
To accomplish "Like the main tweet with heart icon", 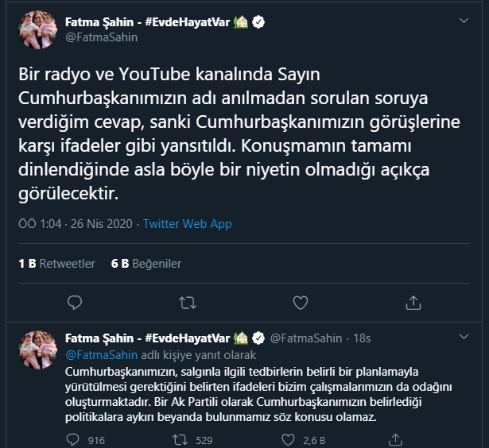I will [x=301, y=303].
